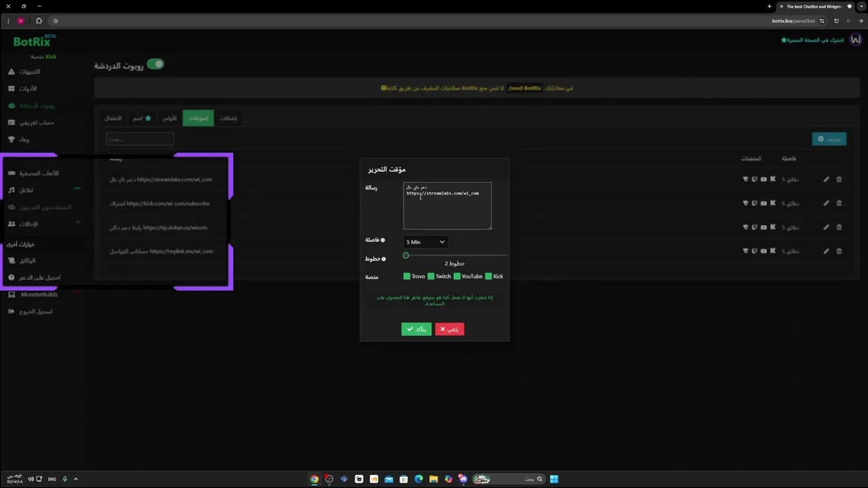The height and width of the screenshot is (488, 868).
Task: Click the logout (تسجيل الخروج) sidebar item
Action: click(x=31, y=312)
